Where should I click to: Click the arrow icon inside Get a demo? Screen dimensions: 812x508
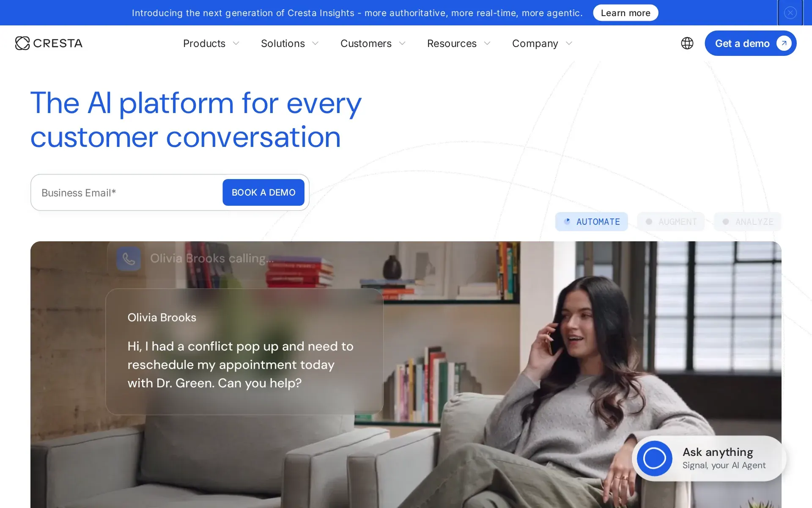[784, 43]
